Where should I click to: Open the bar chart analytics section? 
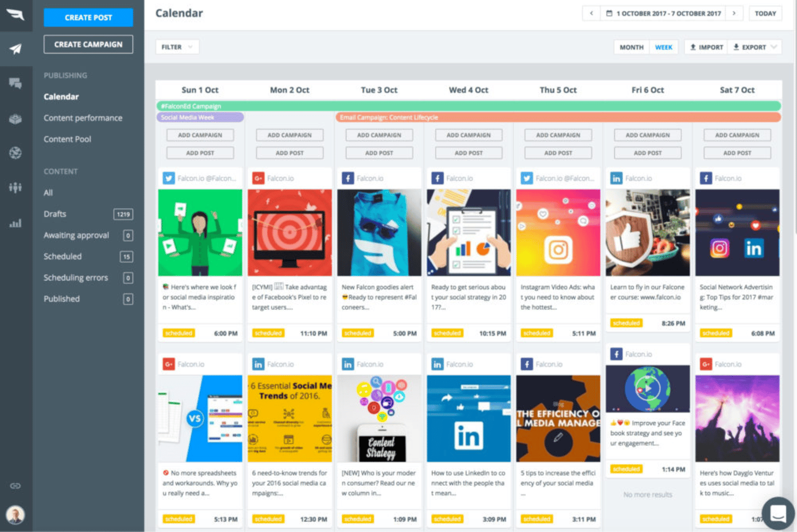pyautogui.click(x=15, y=223)
